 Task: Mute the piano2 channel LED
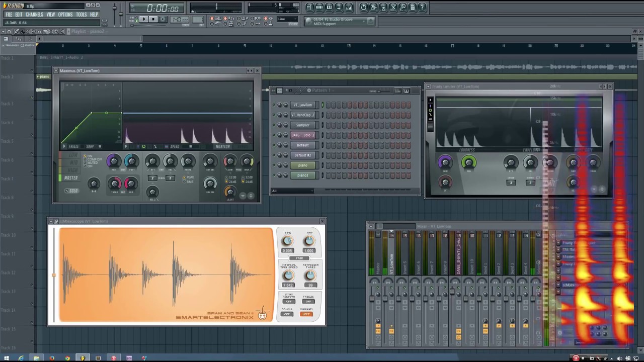point(274,175)
